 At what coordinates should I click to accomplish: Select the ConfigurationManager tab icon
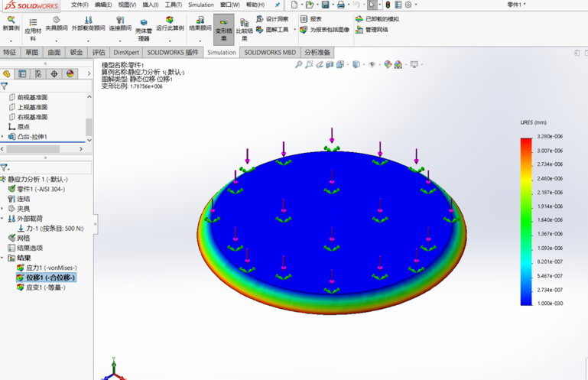pos(38,74)
